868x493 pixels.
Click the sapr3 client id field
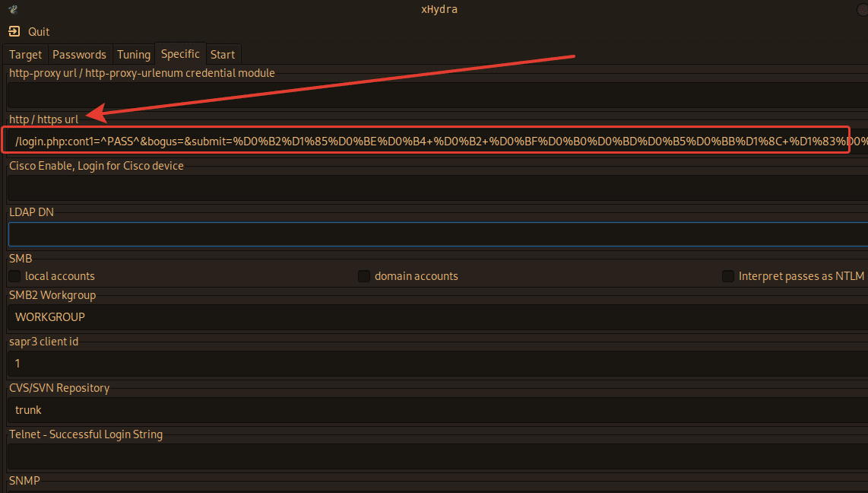point(433,364)
